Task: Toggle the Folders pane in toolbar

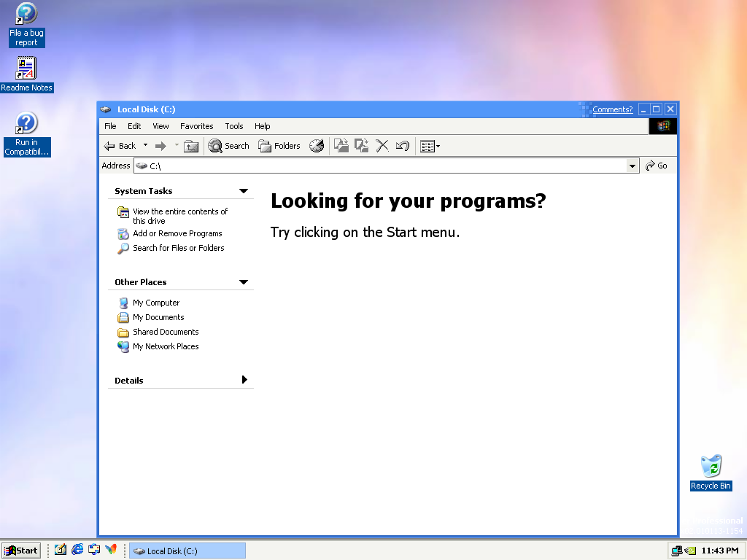Action: [x=279, y=146]
